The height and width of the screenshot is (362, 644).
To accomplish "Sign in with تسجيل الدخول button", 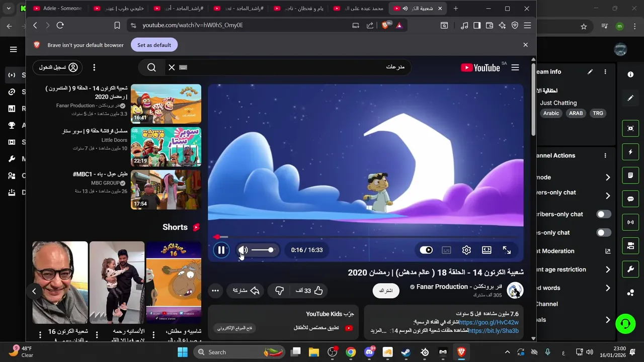I will (x=58, y=67).
